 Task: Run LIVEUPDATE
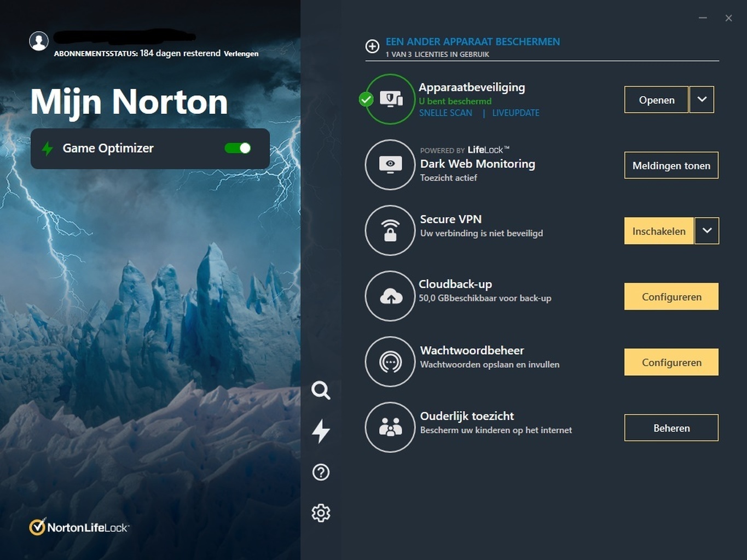click(x=516, y=113)
